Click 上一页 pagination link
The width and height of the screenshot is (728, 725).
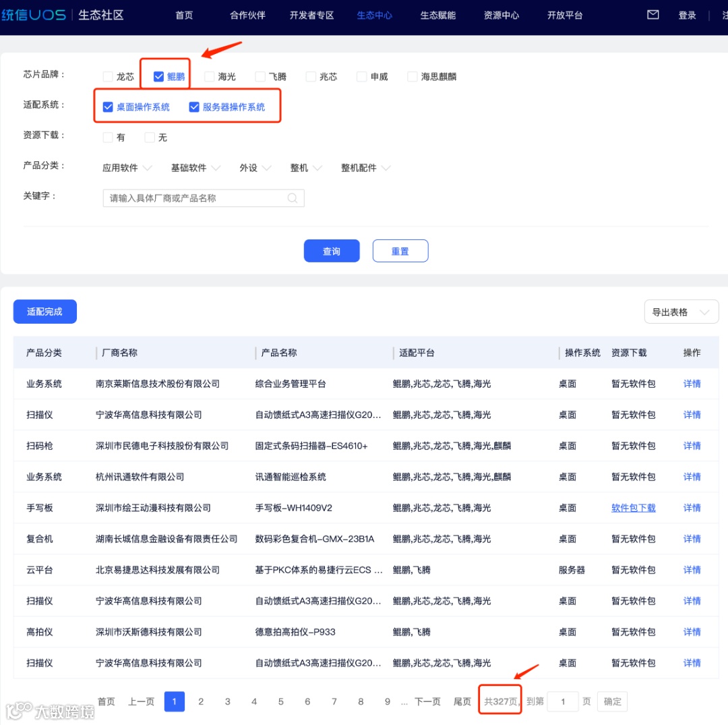coord(141,702)
